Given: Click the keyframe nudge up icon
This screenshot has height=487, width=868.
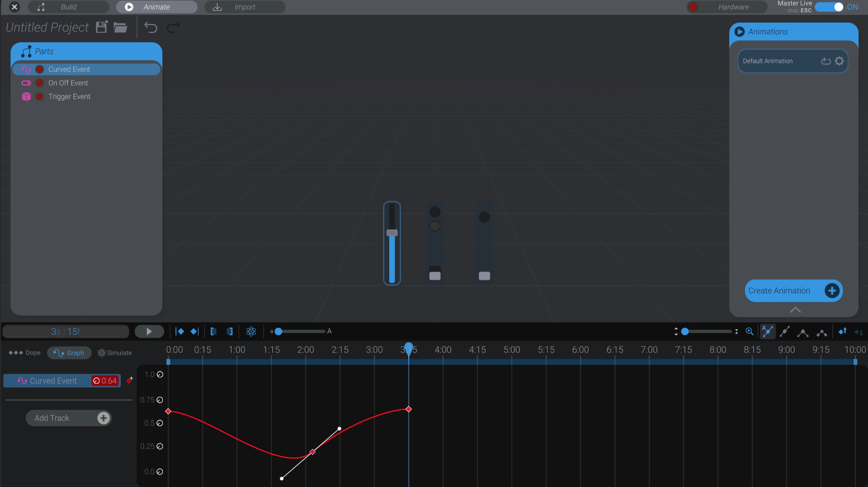Looking at the screenshot, I should pos(843,331).
